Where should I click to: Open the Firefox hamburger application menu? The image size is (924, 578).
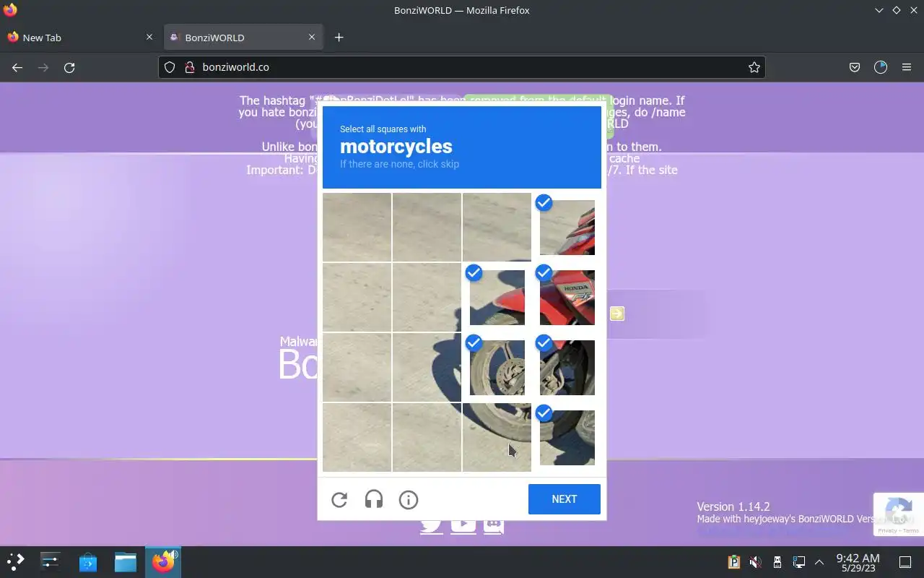tap(907, 67)
